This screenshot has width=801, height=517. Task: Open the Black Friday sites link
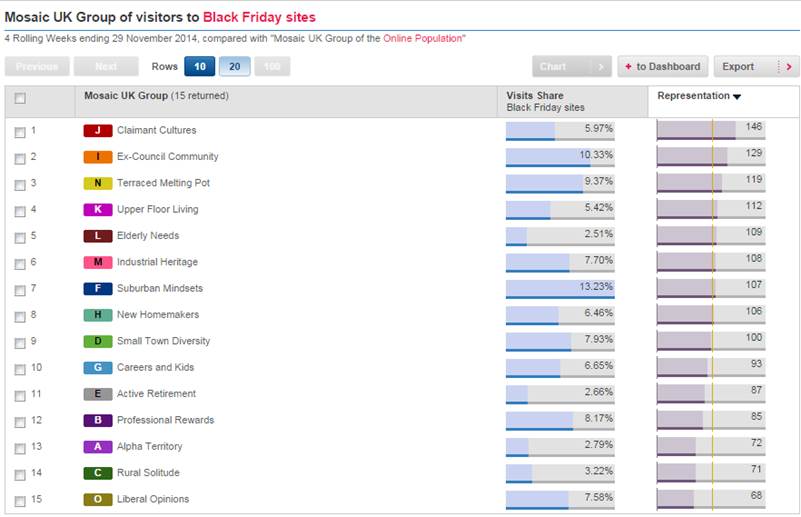pyautogui.click(x=259, y=17)
